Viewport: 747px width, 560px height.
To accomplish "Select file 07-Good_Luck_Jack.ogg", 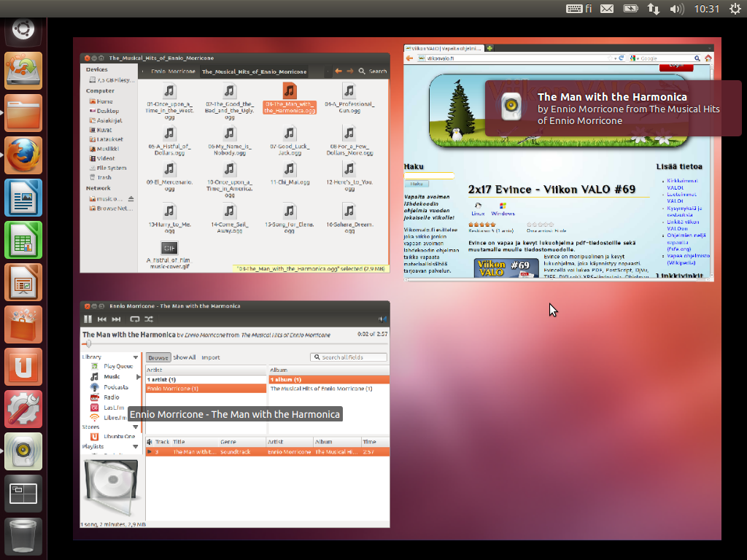I will pos(290,141).
